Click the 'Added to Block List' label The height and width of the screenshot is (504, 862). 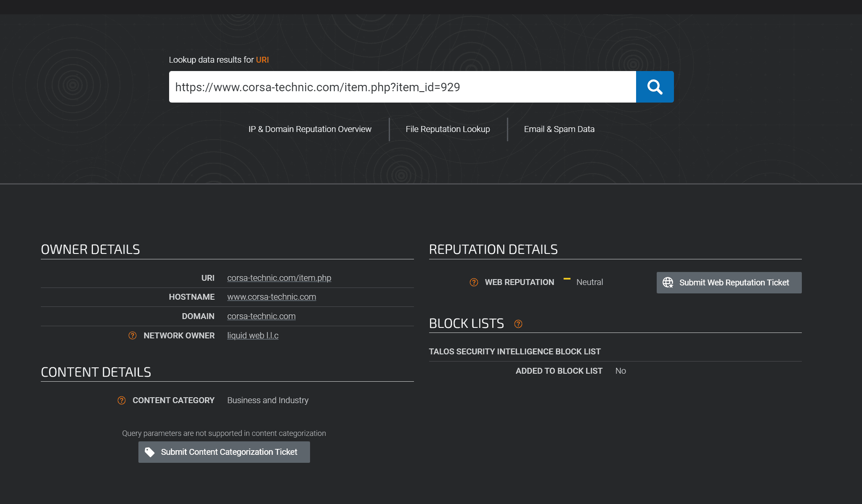(559, 371)
